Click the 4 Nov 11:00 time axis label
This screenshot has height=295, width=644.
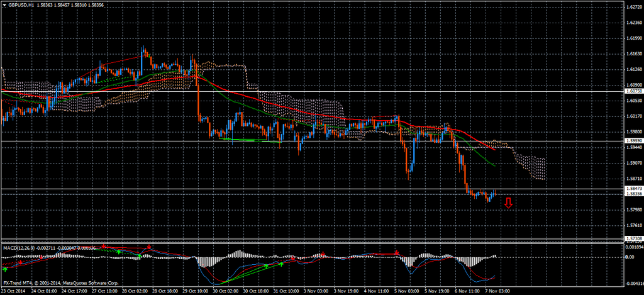[377, 291]
